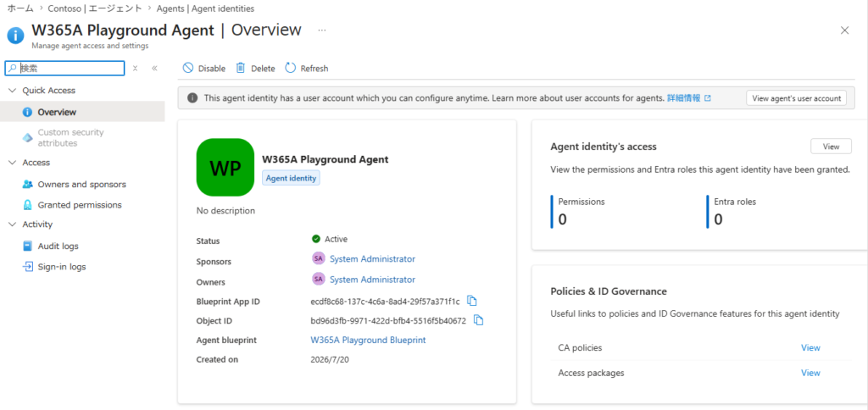
Task: Click the Refresh circular arrow icon
Action: tap(291, 68)
